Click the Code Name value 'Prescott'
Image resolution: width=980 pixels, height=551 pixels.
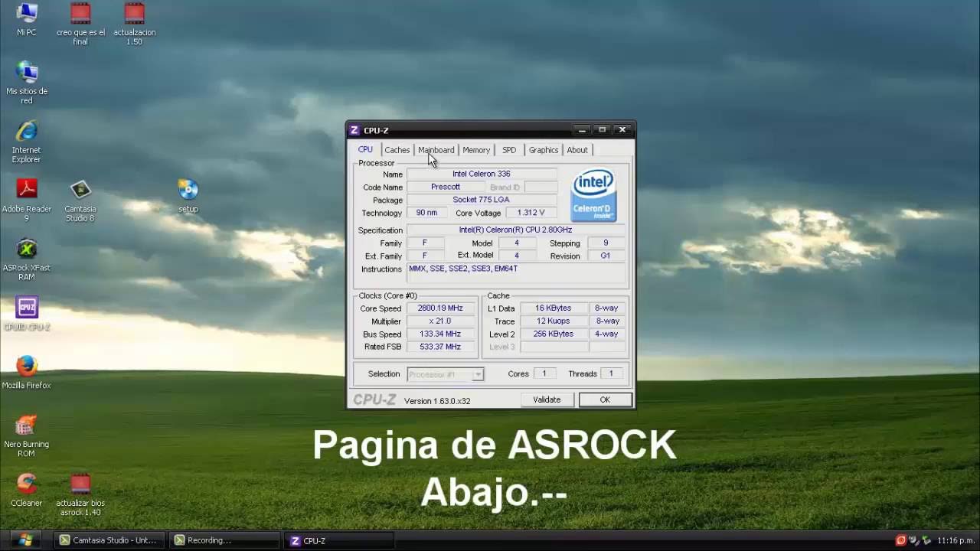446,187
